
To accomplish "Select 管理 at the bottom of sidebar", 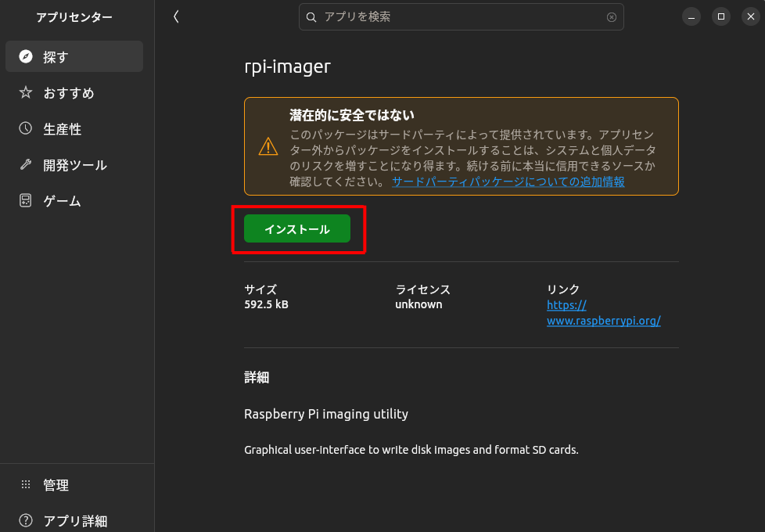I will coord(56,485).
